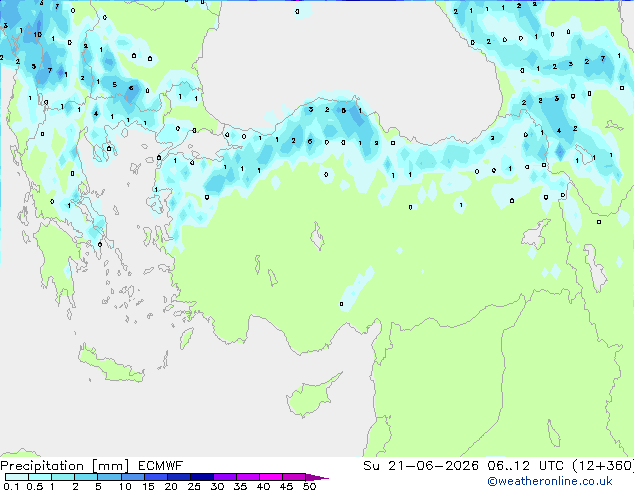634x490 pixels.
Task: Click the '06..12 UTC' time text
Action: pyautogui.click(x=525, y=466)
